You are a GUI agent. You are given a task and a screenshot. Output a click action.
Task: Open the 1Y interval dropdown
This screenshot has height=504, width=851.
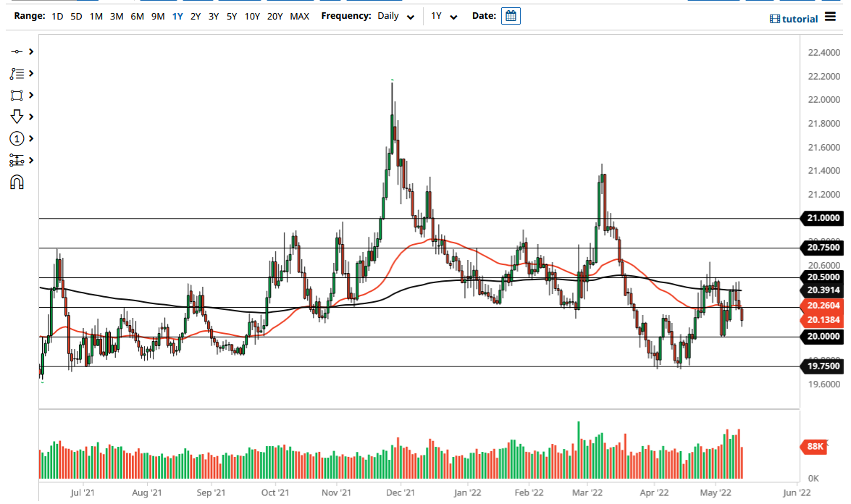point(445,15)
